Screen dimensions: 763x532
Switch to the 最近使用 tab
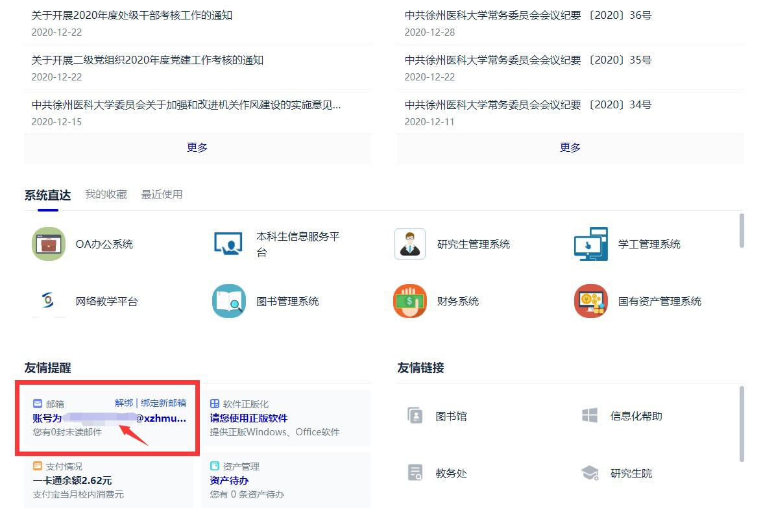pos(162,194)
